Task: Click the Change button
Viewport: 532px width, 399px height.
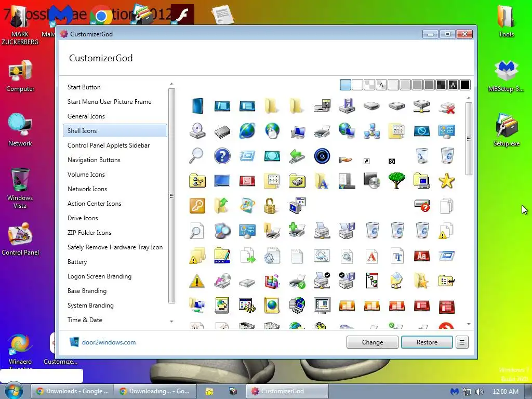Action: [x=372, y=342]
